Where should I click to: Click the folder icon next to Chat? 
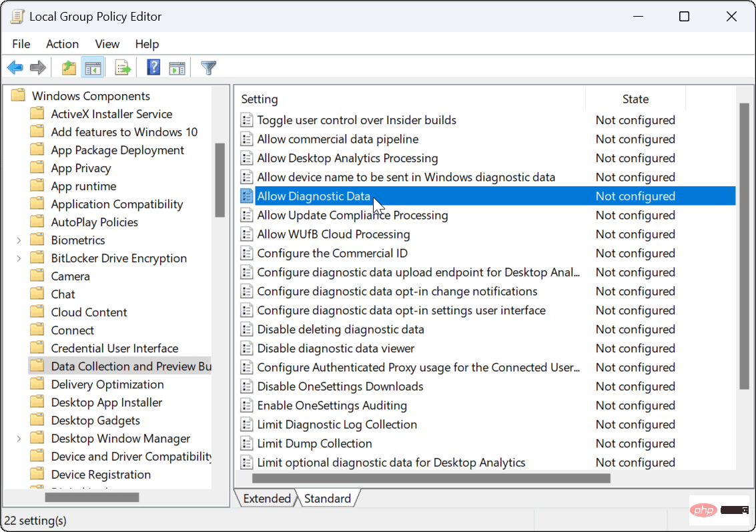[37, 294]
